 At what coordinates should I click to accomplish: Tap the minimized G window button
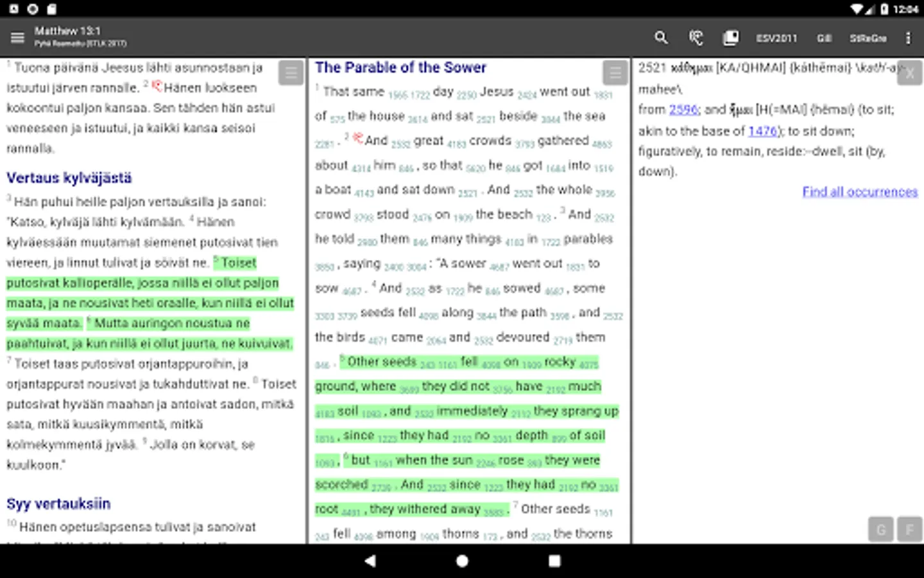(x=881, y=530)
